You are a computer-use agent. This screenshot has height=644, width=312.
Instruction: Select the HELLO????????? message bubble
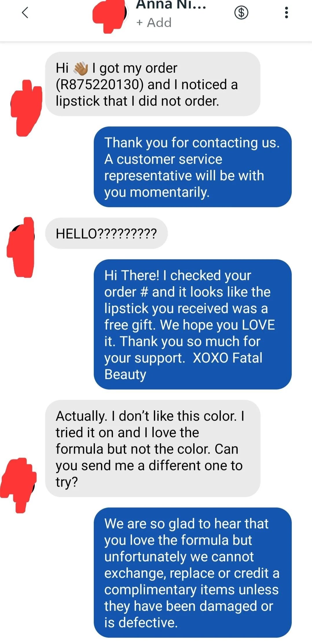[x=106, y=233]
